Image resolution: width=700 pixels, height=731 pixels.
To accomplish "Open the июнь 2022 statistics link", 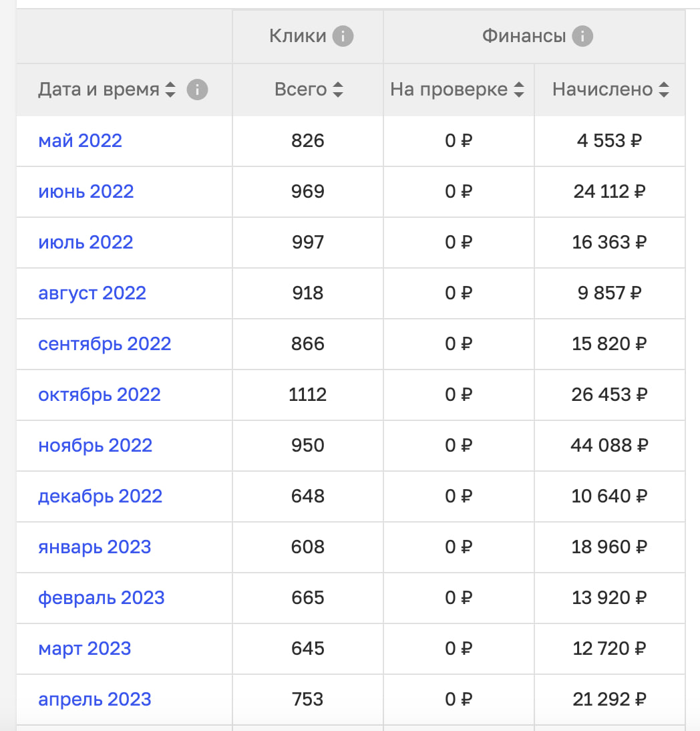I will [85, 192].
